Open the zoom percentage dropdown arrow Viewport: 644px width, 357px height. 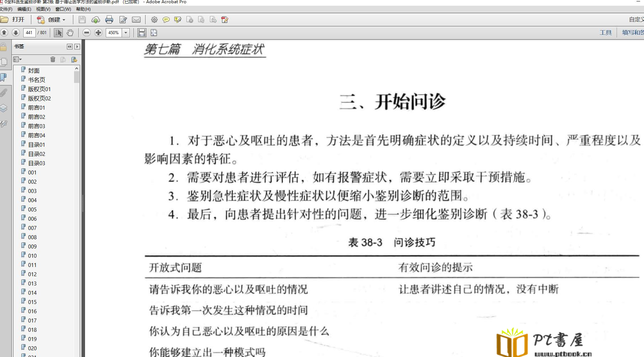126,33
